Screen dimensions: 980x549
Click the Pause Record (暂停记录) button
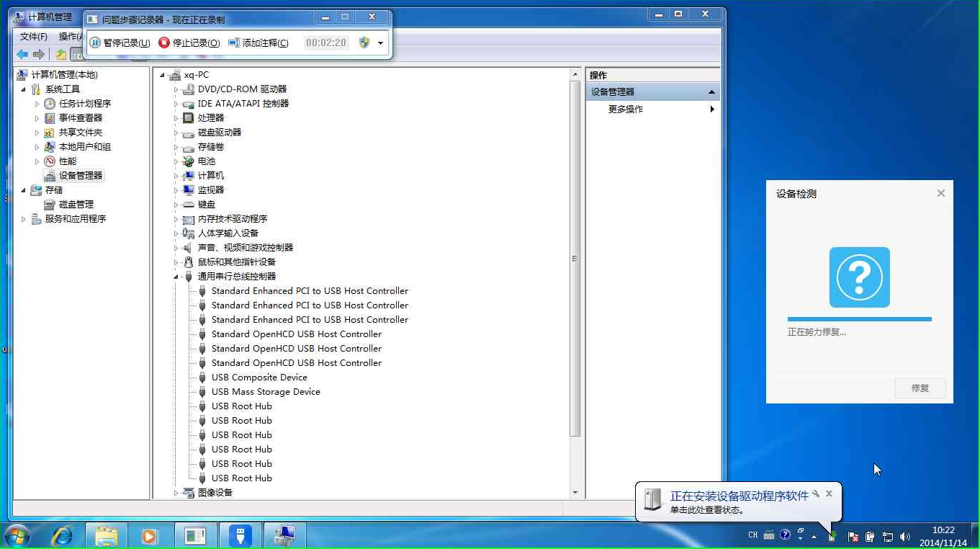tap(120, 43)
